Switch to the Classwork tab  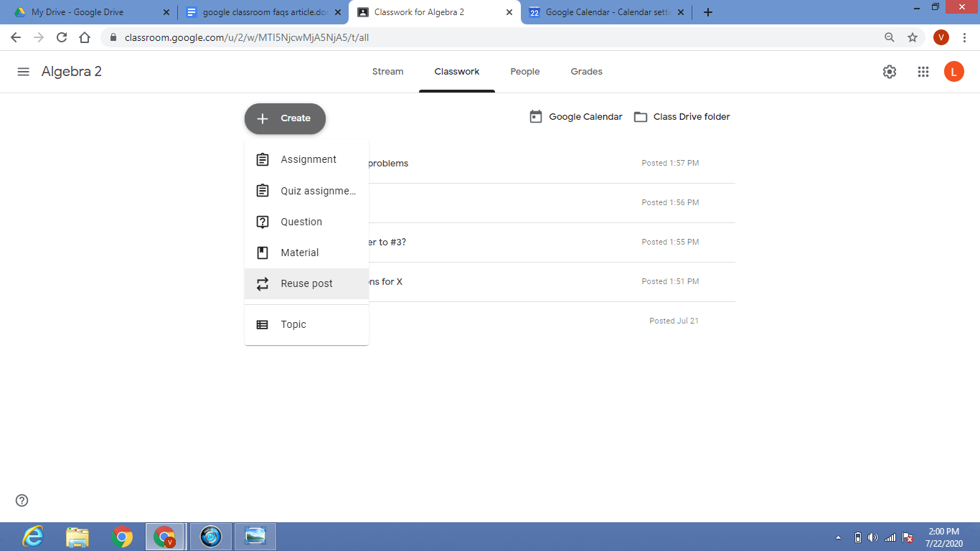click(457, 72)
